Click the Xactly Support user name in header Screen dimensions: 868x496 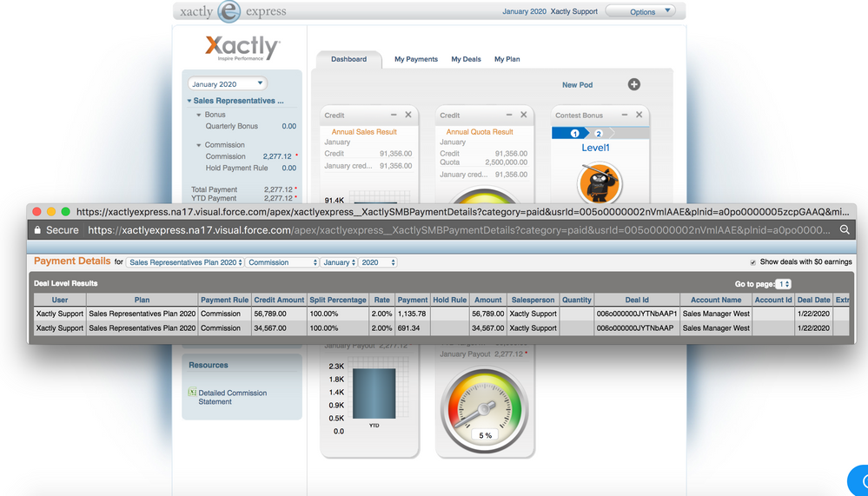coord(574,11)
